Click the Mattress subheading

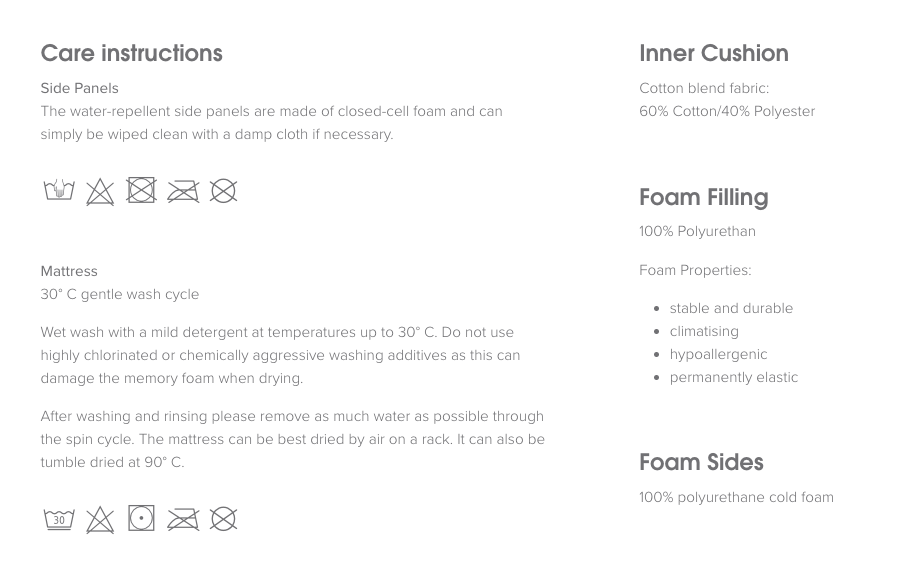click(69, 271)
